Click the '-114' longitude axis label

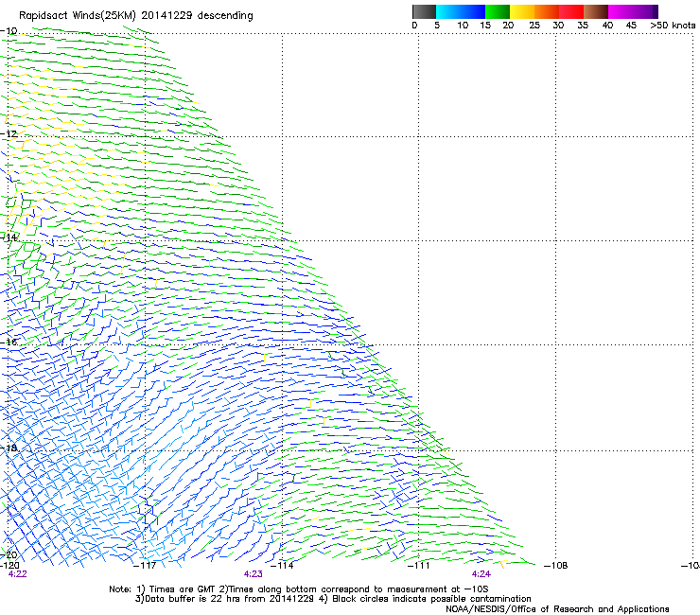[282, 566]
